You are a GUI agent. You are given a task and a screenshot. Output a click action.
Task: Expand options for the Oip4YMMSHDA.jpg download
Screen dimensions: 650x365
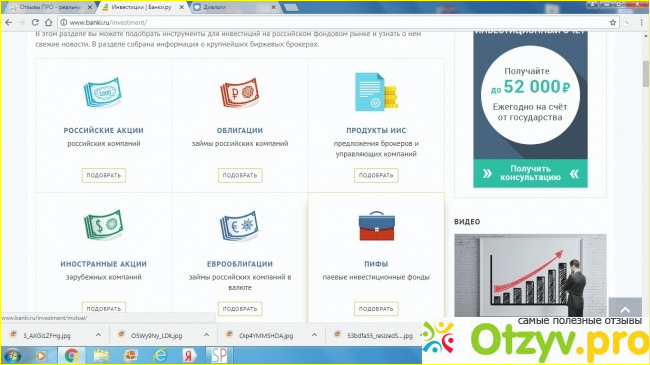coord(314,335)
